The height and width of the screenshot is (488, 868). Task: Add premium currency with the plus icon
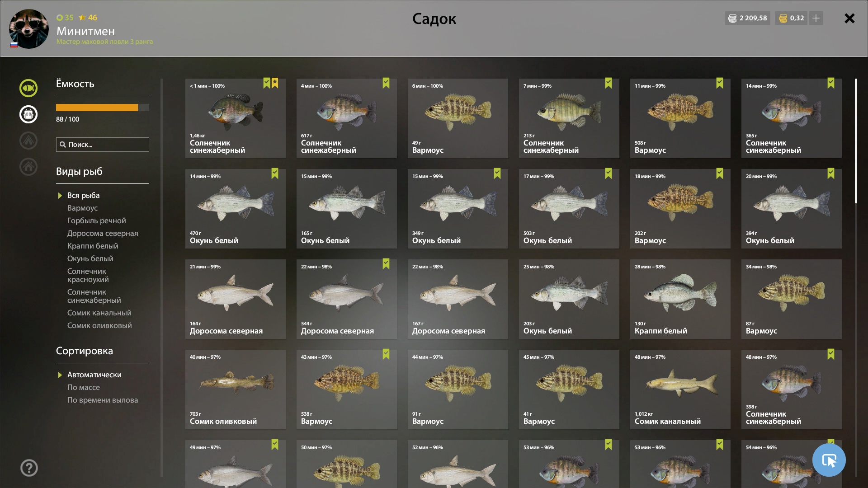[816, 18]
